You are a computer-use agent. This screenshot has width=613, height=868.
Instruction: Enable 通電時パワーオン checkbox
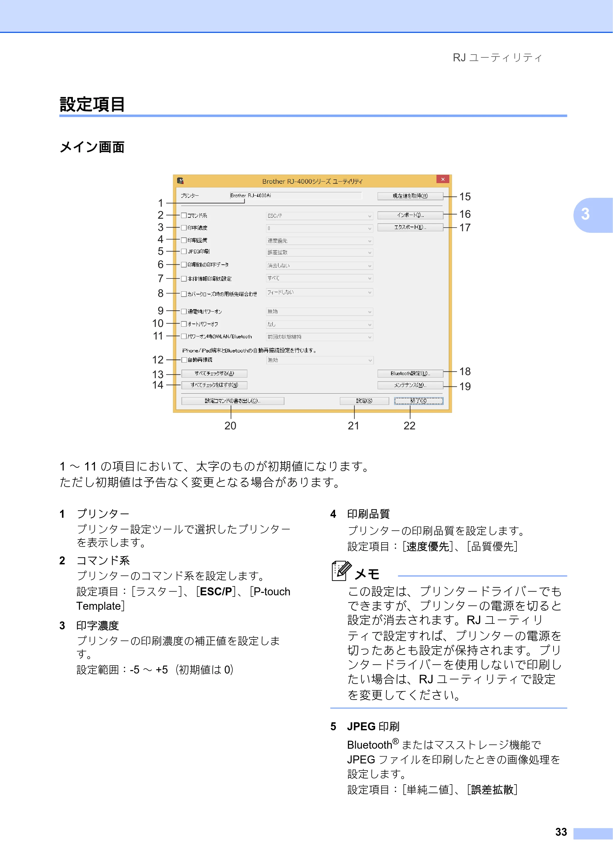pos(184,312)
